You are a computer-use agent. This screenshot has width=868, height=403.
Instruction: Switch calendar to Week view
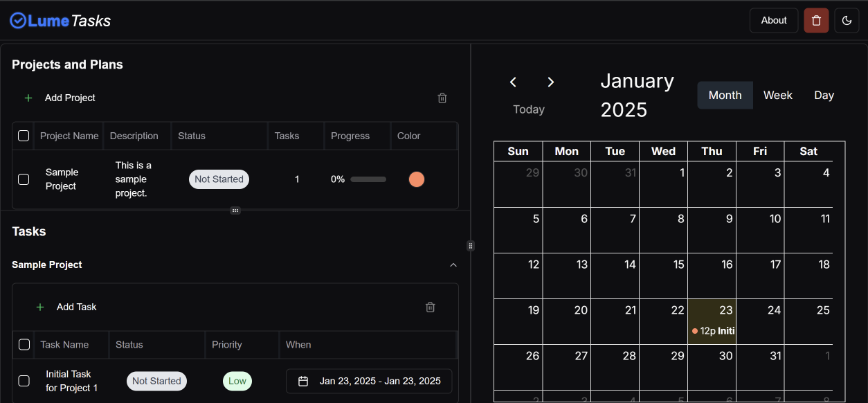coord(777,96)
